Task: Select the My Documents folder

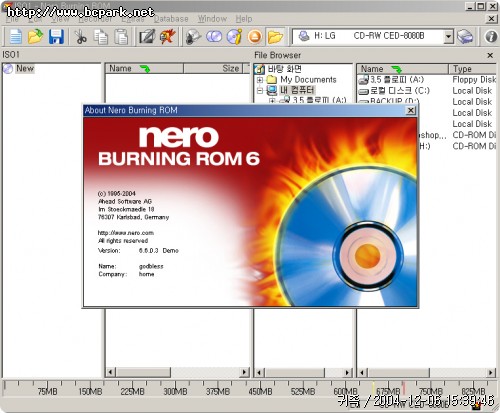Action: (x=308, y=80)
